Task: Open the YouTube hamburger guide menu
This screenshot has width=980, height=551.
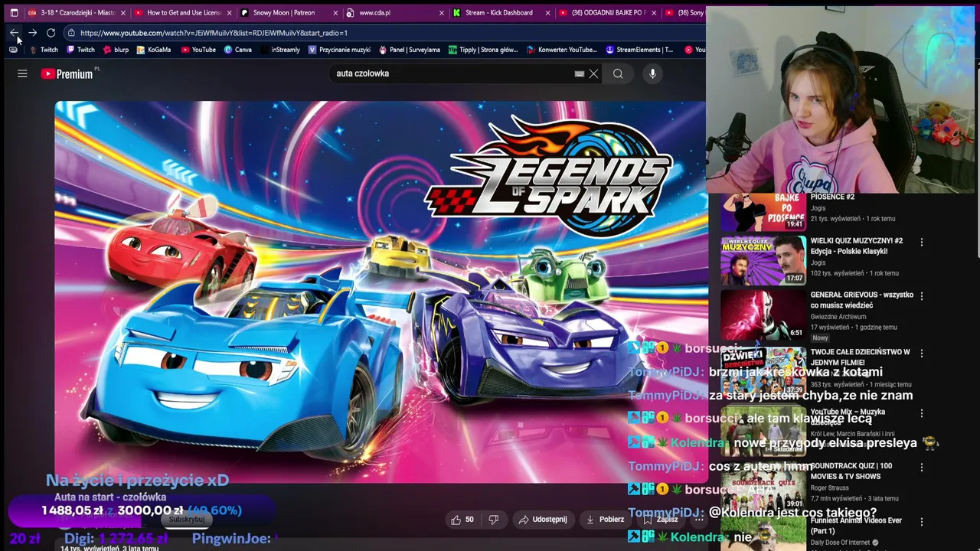Action: (x=22, y=73)
